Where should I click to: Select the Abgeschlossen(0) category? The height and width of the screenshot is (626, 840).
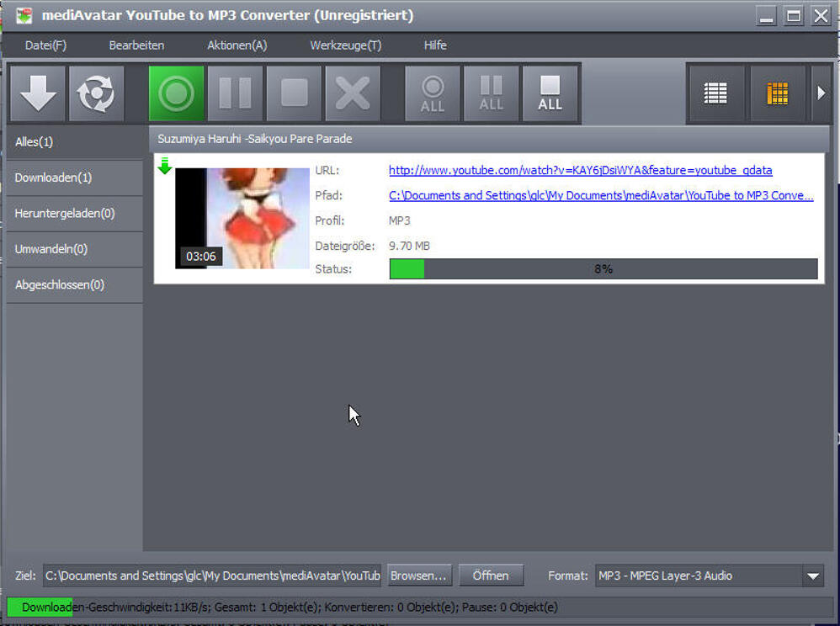pos(74,285)
